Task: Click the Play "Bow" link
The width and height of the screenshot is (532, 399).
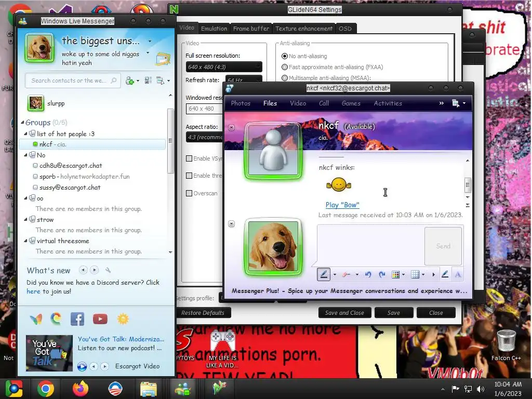Action: click(x=342, y=205)
